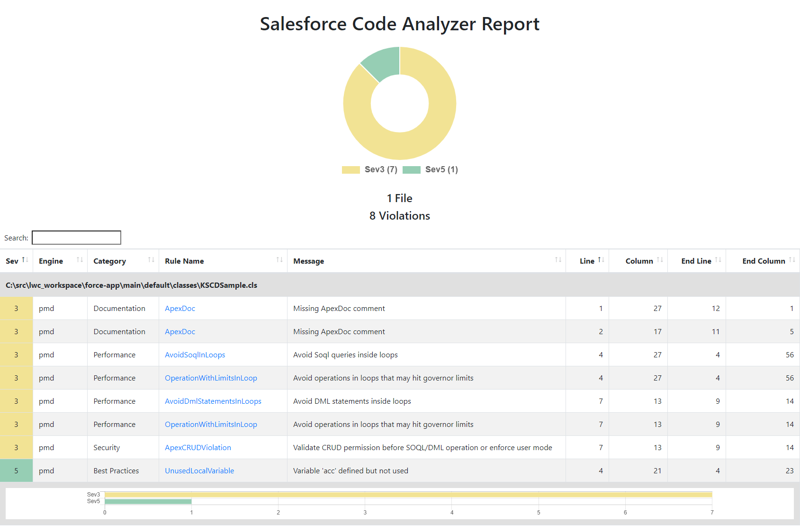Open the UnusedLocalVariable rule link
Screen dimensions: 800x532
(x=199, y=471)
